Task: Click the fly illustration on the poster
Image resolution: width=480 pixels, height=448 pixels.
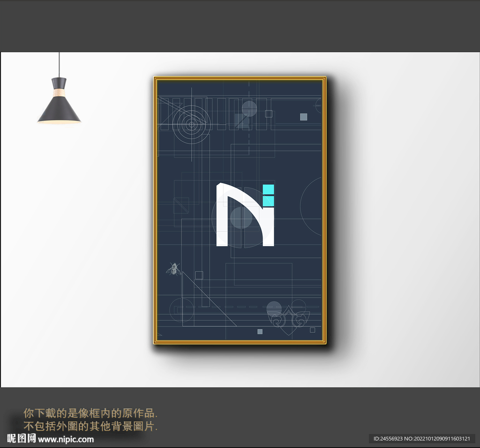Action: [173, 269]
